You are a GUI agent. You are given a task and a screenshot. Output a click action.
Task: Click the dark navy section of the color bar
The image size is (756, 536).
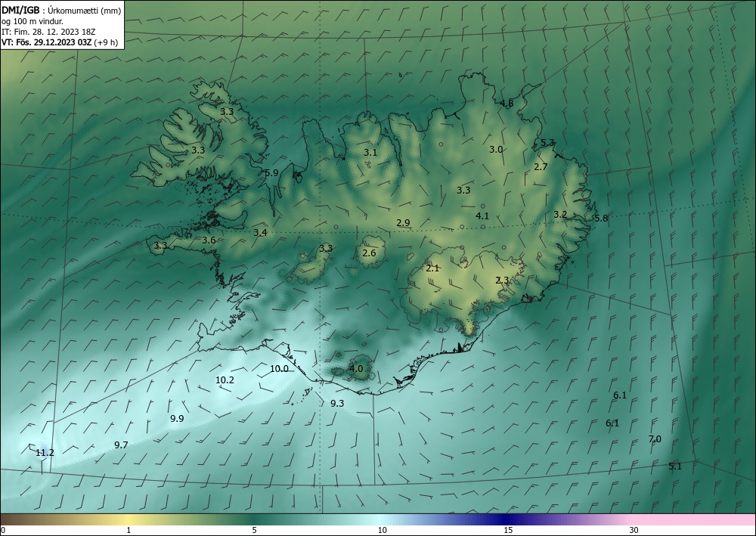[503, 519]
